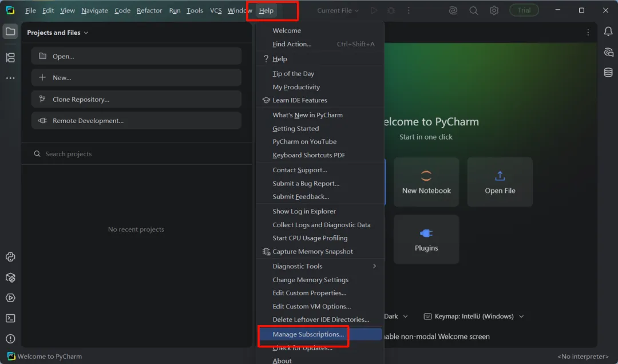
Task: Select Learn IDE Features menu entry
Action: point(320,100)
